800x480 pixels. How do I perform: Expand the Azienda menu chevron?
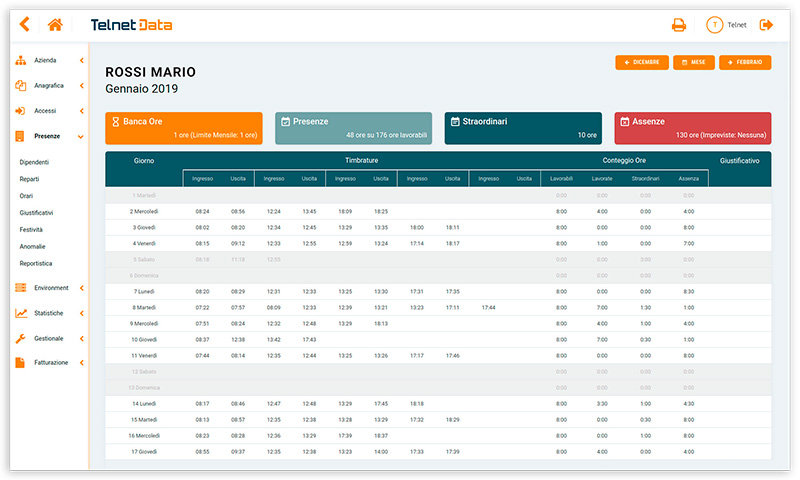coord(82,61)
